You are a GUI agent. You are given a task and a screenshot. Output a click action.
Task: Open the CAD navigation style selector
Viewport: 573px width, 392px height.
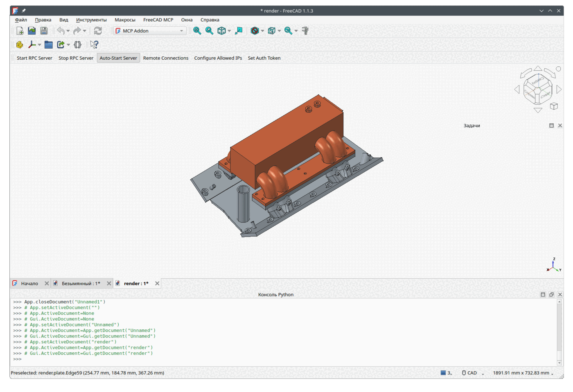click(x=473, y=373)
